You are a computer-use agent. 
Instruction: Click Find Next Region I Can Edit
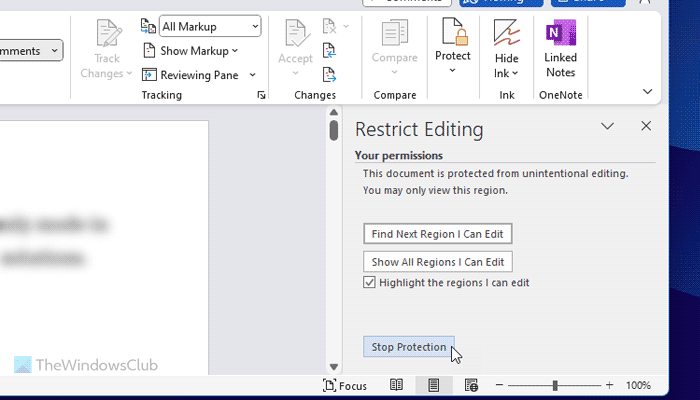(438, 234)
